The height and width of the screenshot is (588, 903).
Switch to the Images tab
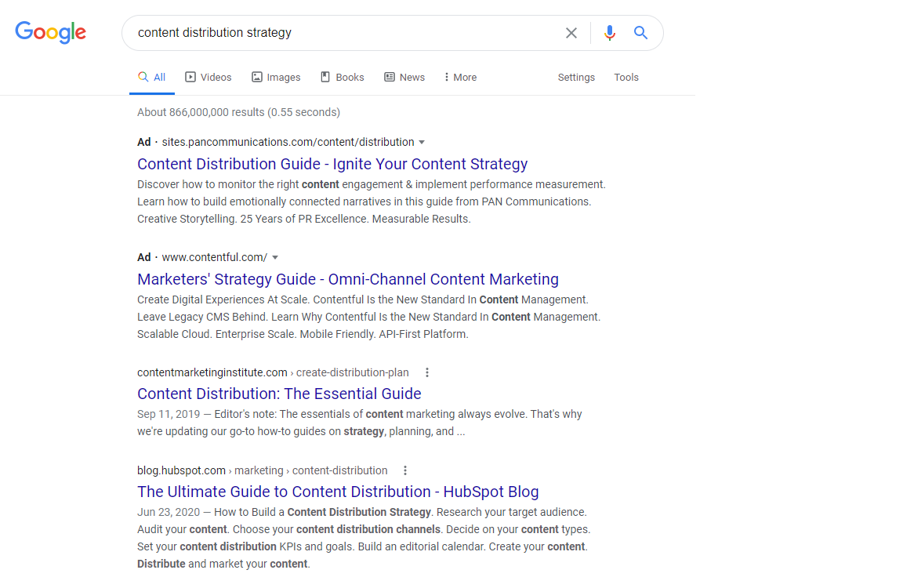click(x=276, y=77)
